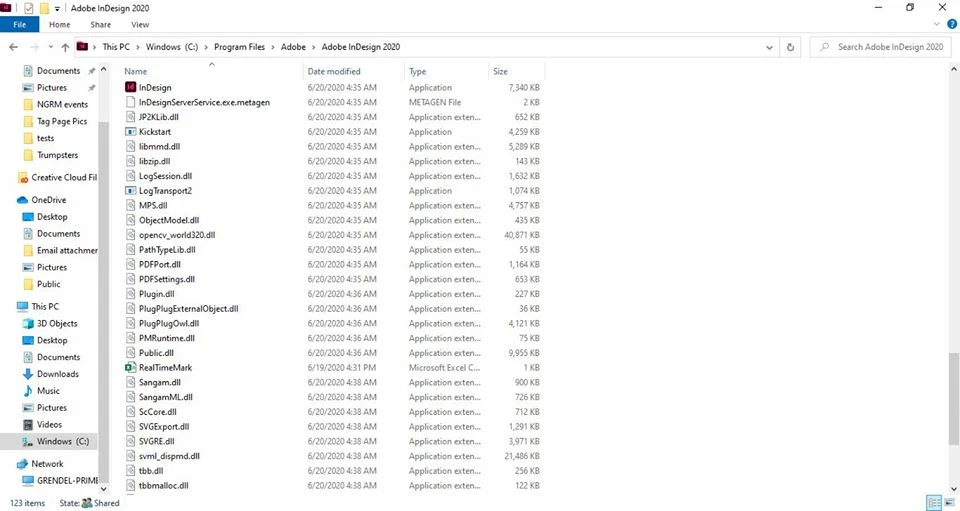Click the InDesign application icon in the list

(130, 88)
